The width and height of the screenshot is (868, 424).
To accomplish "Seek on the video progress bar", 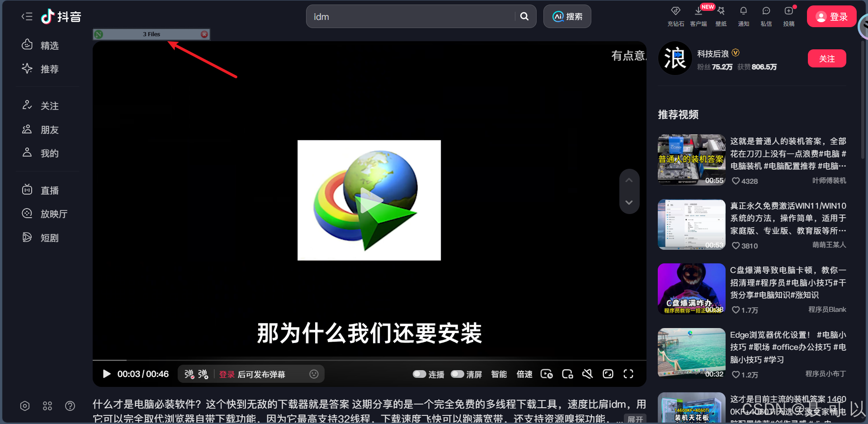I will click(x=369, y=360).
